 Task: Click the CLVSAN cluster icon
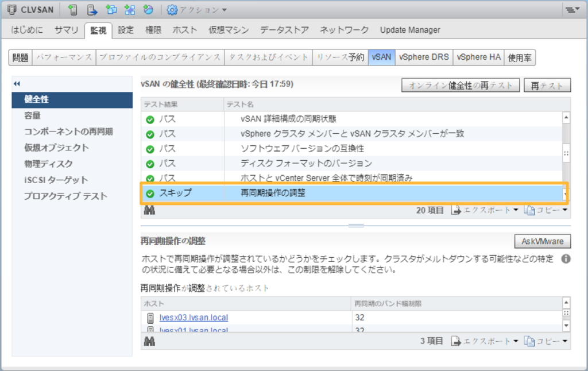[x=12, y=10]
